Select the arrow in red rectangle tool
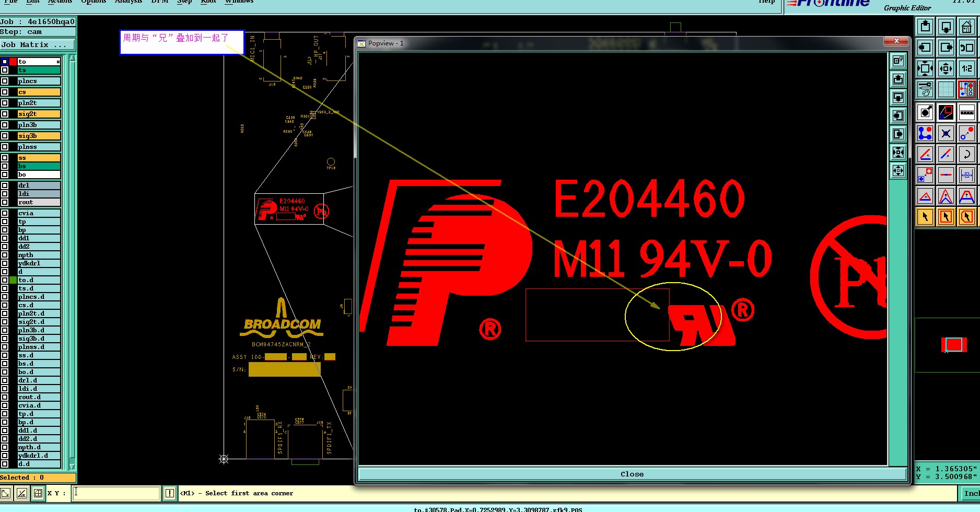The width and height of the screenshot is (980, 512). point(946,217)
